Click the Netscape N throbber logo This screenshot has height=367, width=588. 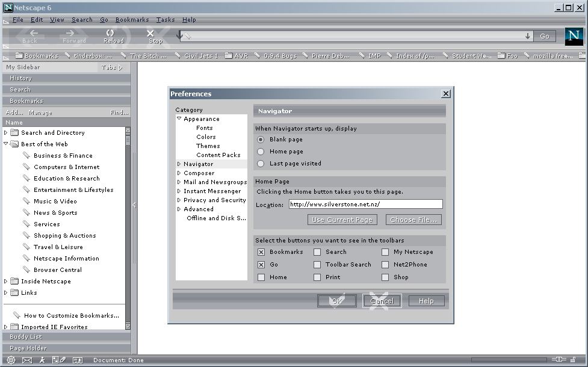574,36
